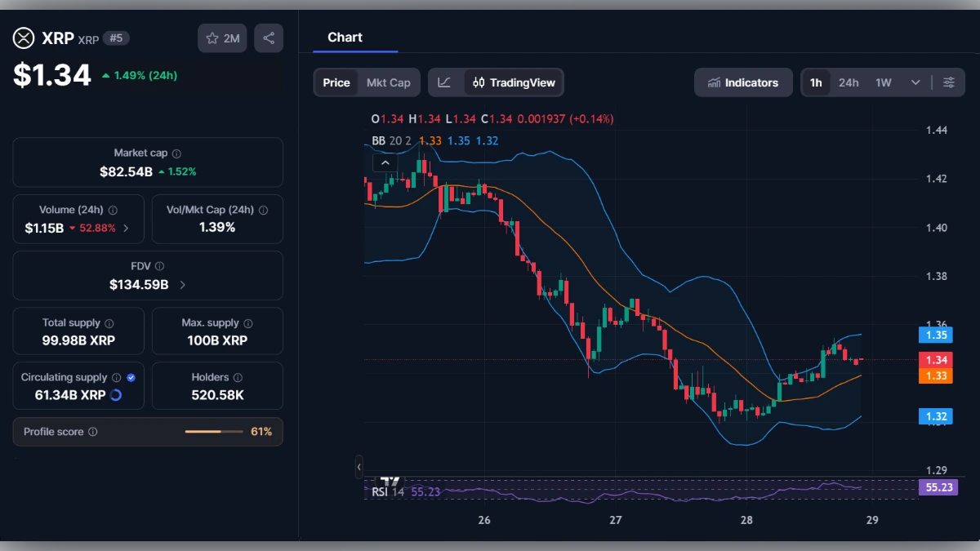
Task: Show Max. supply info icon
Action: 248,323
